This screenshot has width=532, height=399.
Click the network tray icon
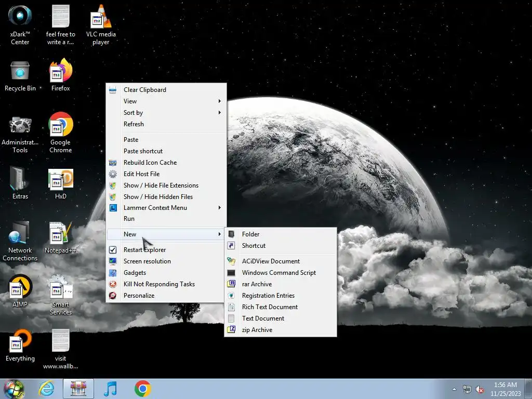click(x=467, y=390)
